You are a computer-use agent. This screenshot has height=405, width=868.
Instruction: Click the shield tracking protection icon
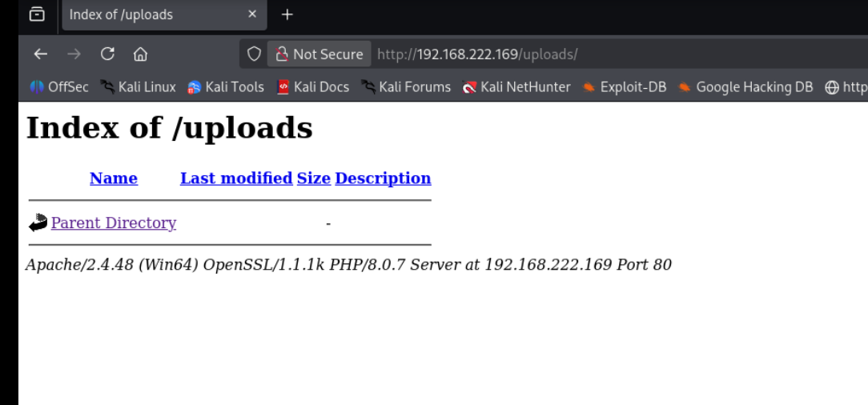254,54
